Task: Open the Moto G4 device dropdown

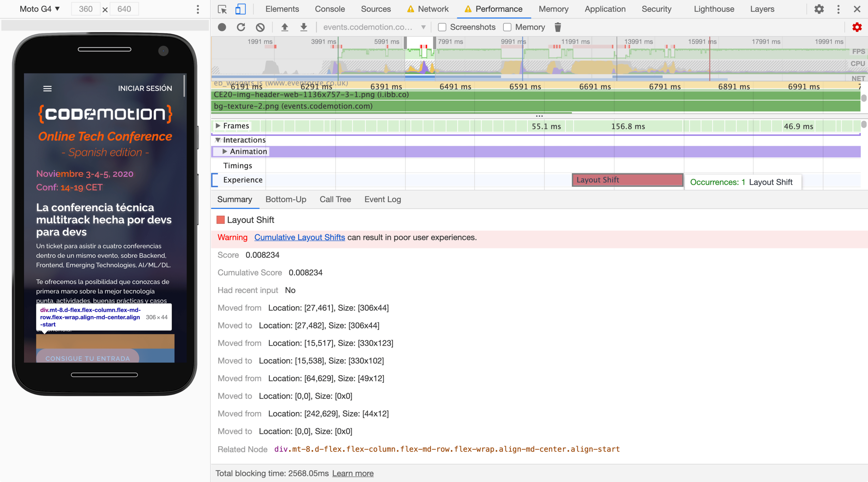Action: click(x=40, y=9)
